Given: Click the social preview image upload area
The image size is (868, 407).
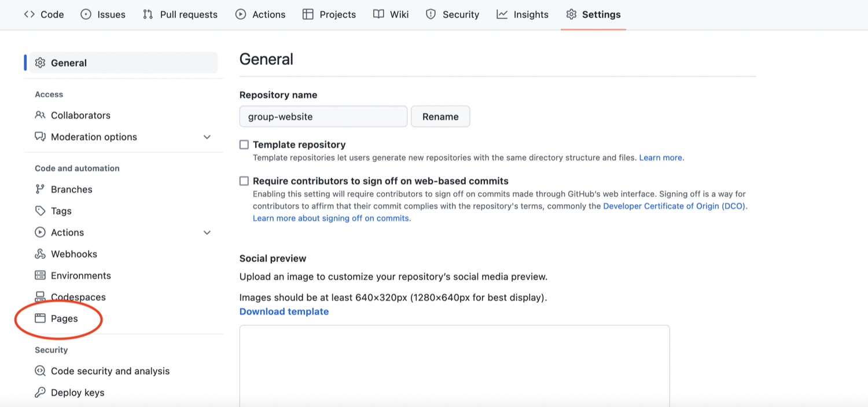Looking at the screenshot, I should pyautogui.click(x=455, y=366).
